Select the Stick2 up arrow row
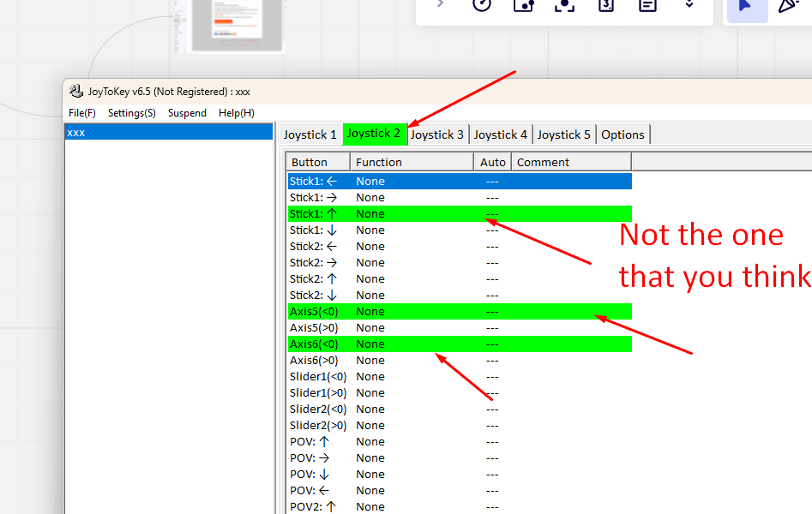The height and width of the screenshot is (514, 812). tap(460, 279)
